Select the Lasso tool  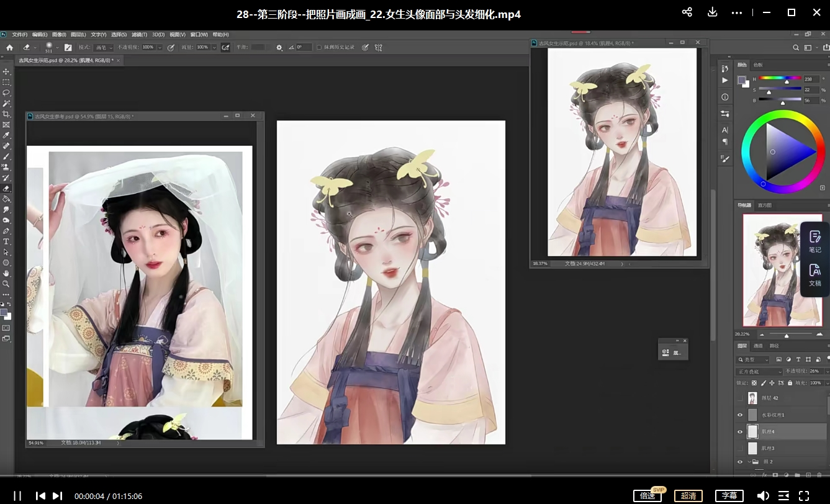[6, 93]
